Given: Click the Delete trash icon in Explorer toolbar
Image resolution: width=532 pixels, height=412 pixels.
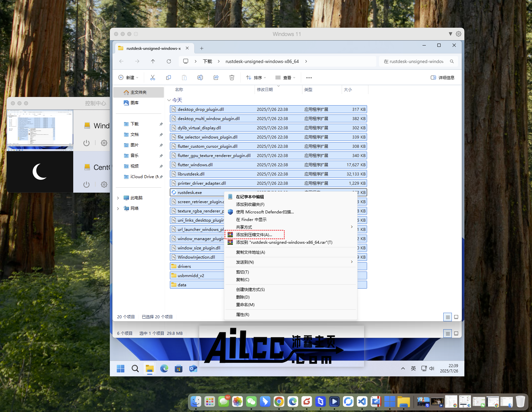Looking at the screenshot, I should [232, 78].
